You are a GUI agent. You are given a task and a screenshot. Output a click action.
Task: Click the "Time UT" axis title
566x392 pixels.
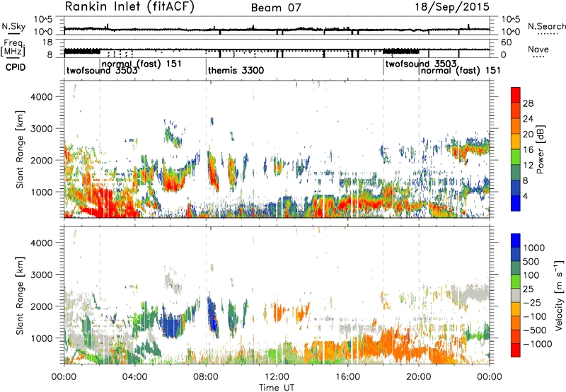[x=277, y=388]
